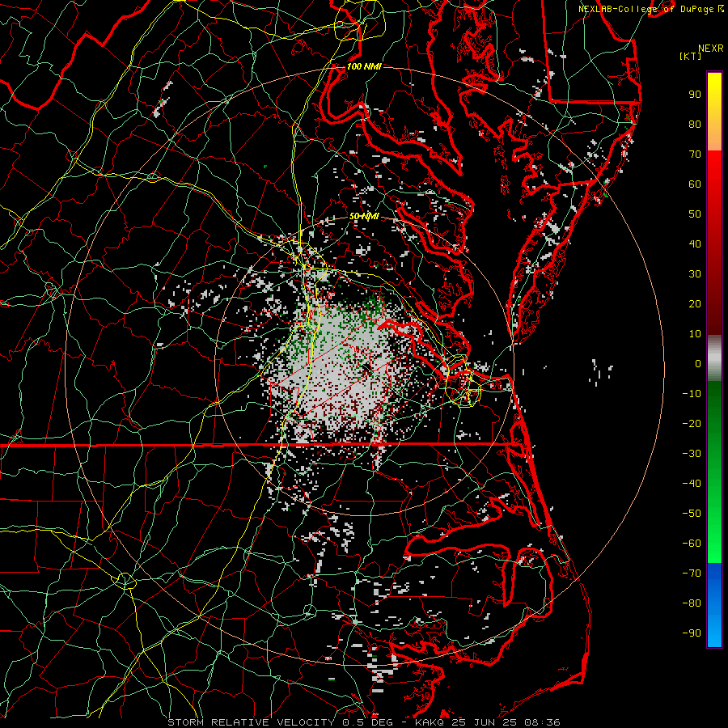Click the 08:36 timestamp text
Viewport: 728px width, 728px height.
[544, 722]
